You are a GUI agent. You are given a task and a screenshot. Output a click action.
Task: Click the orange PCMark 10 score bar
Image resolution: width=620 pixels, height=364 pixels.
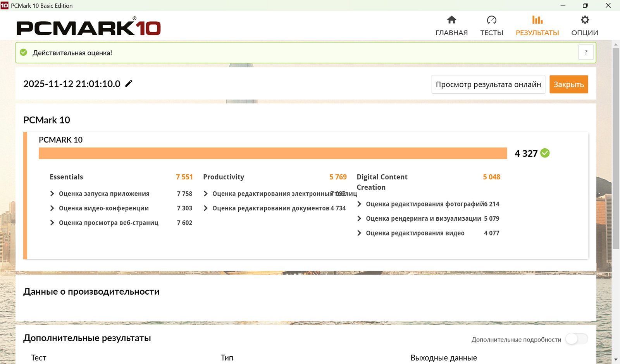coord(272,153)
